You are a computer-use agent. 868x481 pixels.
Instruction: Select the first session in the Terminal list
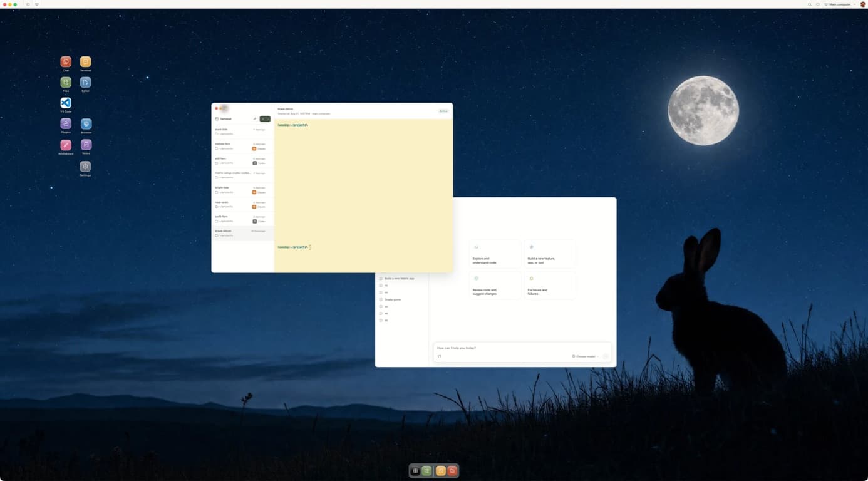[x=242, y=132]
